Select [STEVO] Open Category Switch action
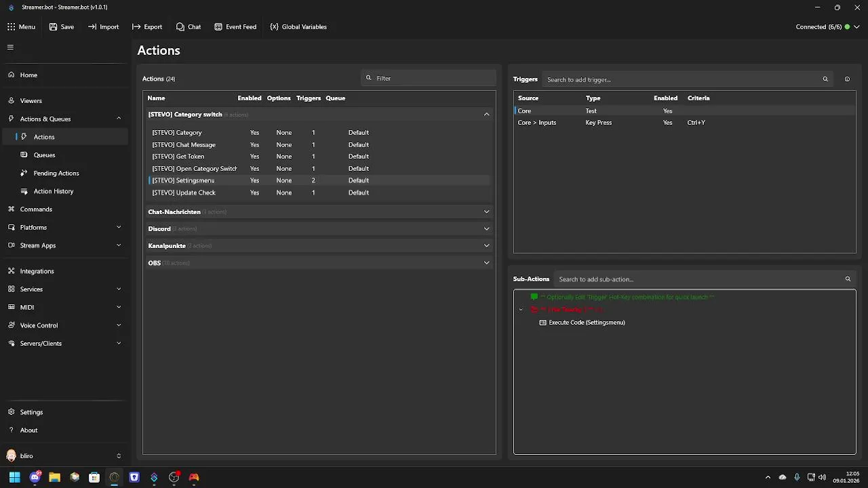 pyautogui.click(x=318, y=169)
